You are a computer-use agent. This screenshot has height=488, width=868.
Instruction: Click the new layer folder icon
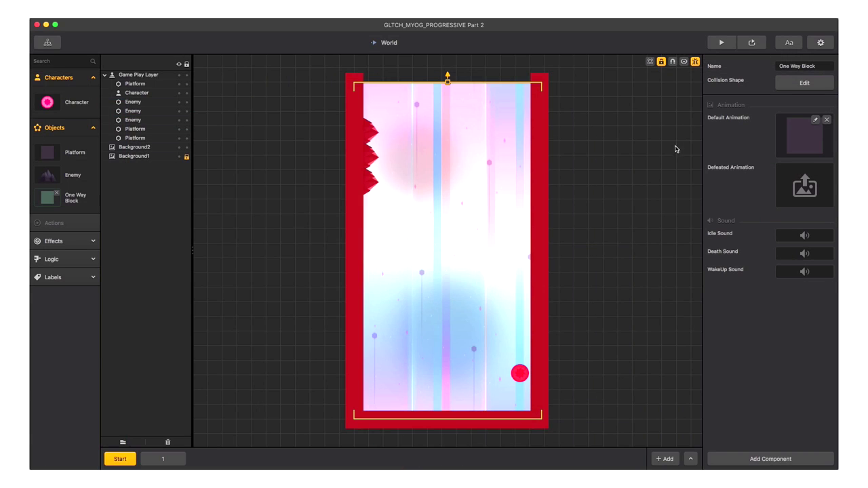click(x=123, y=442)
